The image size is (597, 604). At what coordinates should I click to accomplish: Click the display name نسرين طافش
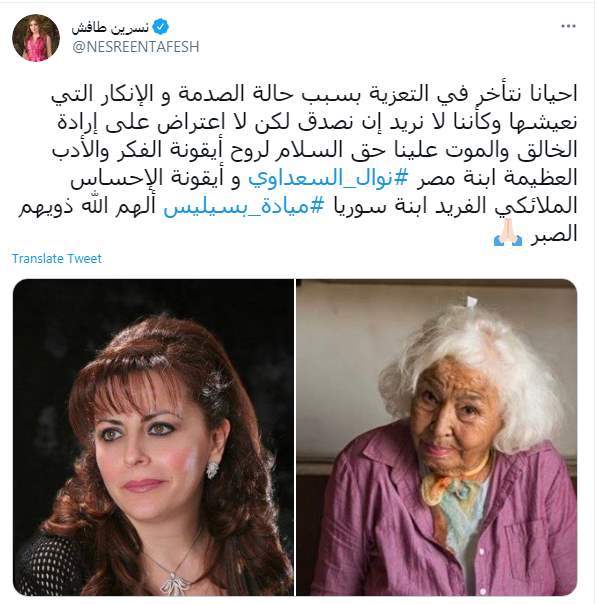[110, 28]
